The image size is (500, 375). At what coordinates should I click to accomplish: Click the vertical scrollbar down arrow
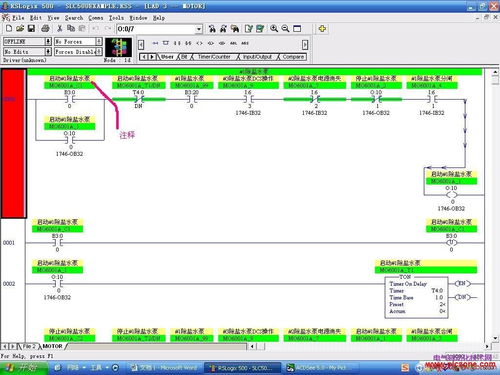[x=495, y=338]
